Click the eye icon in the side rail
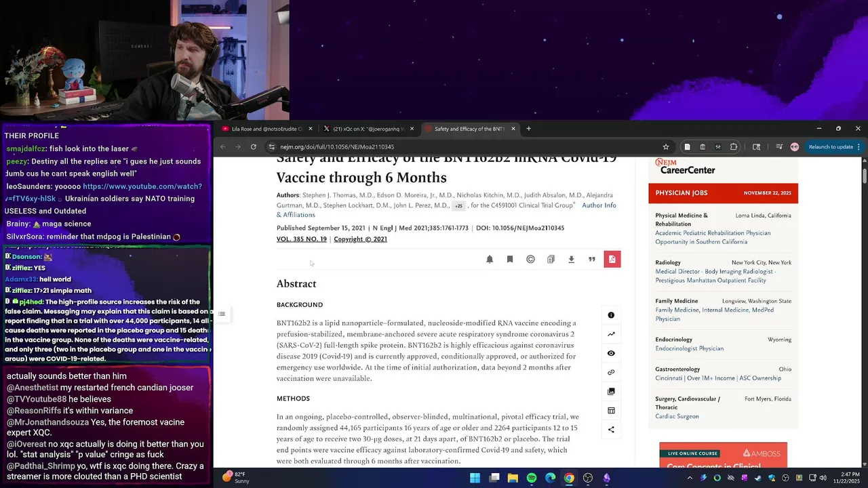Viewport: 868px width, 488px height. pyautogui.click(x=611, y=353)
